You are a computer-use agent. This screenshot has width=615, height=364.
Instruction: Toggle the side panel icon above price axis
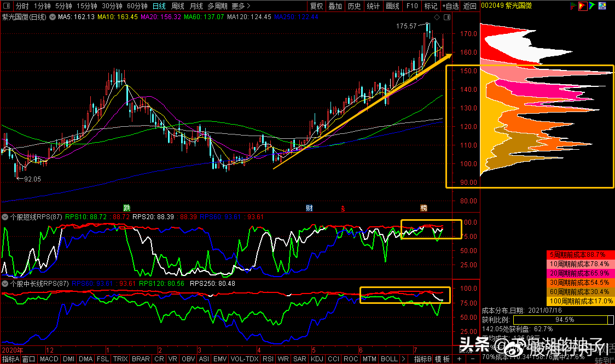tap(446, 17)
